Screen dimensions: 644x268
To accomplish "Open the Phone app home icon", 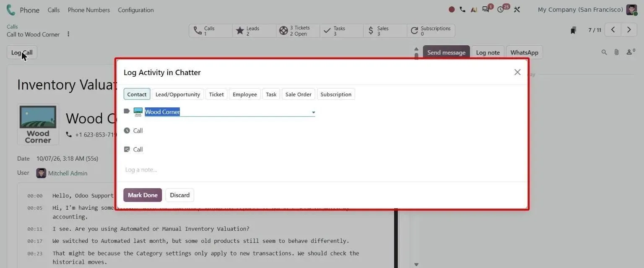I will point(10,10).
